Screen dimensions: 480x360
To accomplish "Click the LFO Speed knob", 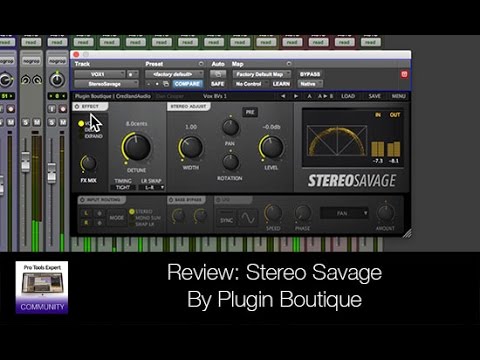I will 273,214.
